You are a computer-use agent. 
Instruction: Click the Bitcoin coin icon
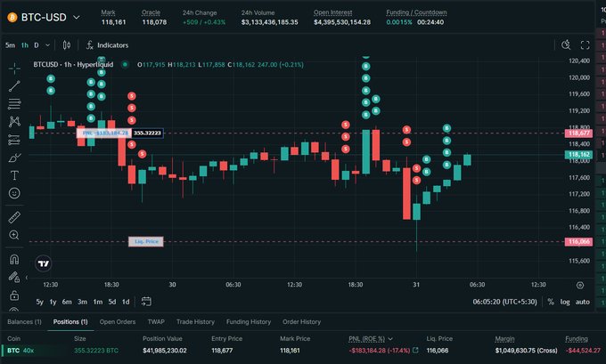(x=12, y=18)
